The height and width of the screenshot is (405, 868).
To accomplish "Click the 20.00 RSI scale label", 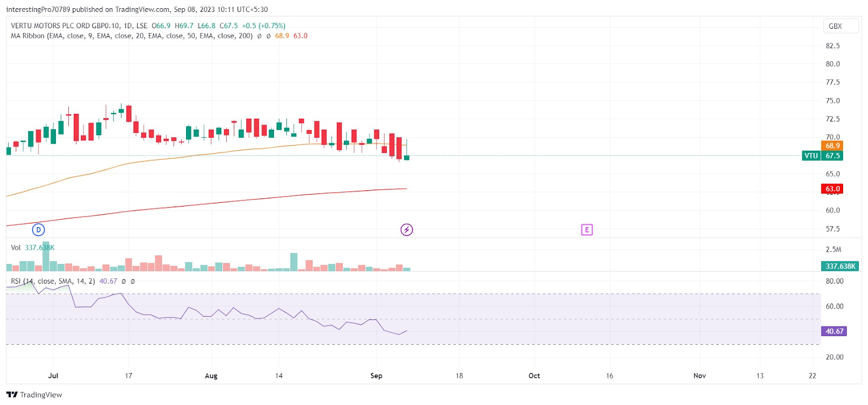I will point(835,357).
